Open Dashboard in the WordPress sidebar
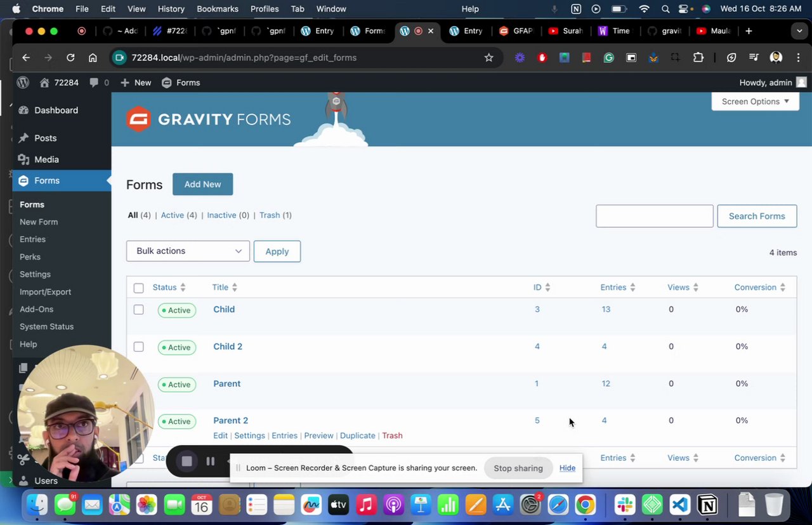This screenshot has width=812, height=525. click(x=56, y=110)
